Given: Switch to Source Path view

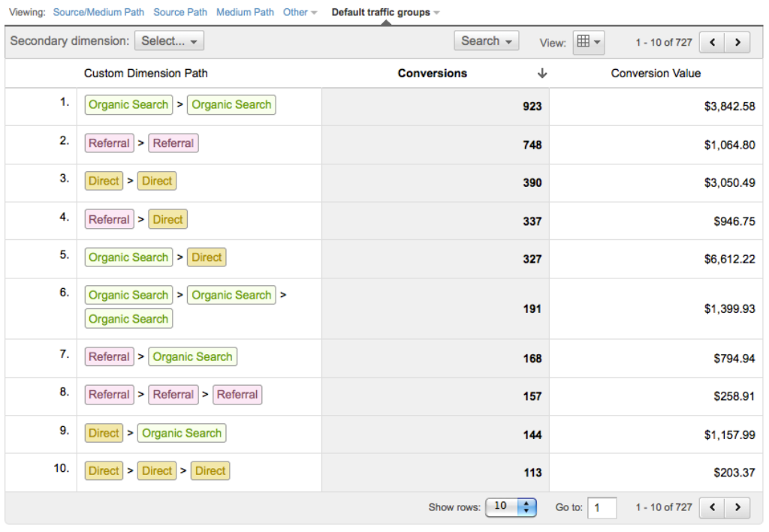Looking at the screenshot, I should click(x=180, y=12).
